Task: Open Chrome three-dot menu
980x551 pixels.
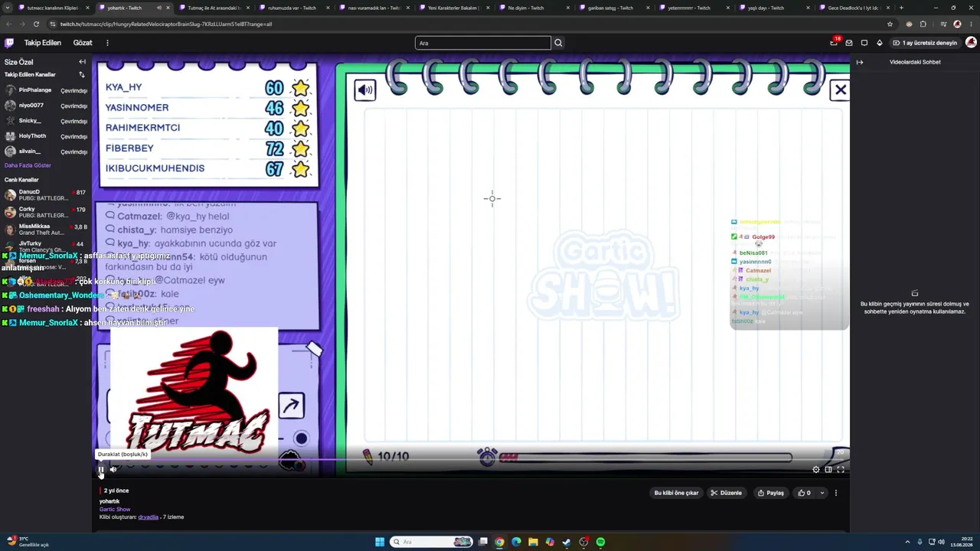Action: pyautogui.click(x=972, y=24)
